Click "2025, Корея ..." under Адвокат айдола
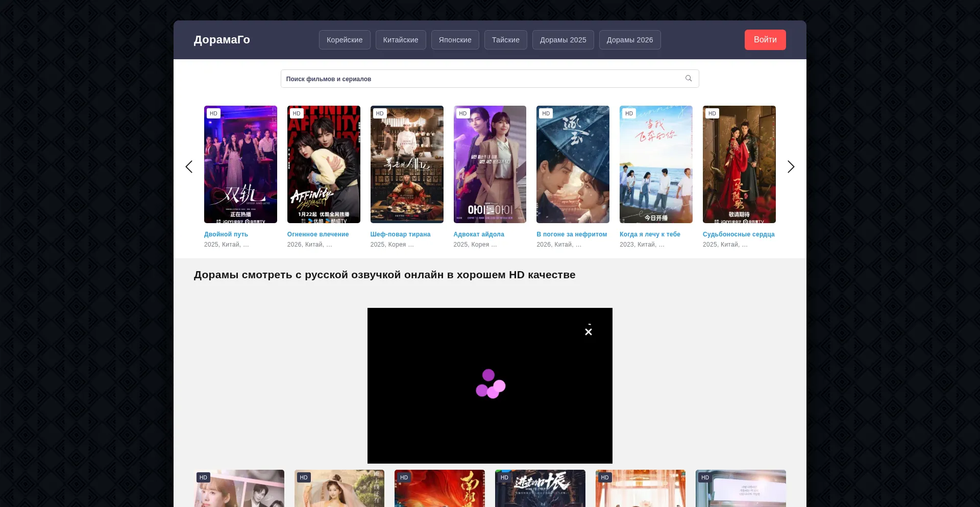The width and height of the screenshot is (980, 507). [x=475, y=245]
